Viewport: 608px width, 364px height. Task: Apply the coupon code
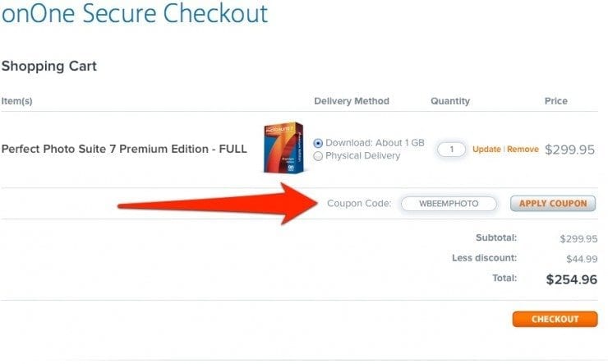click(553, 204)
